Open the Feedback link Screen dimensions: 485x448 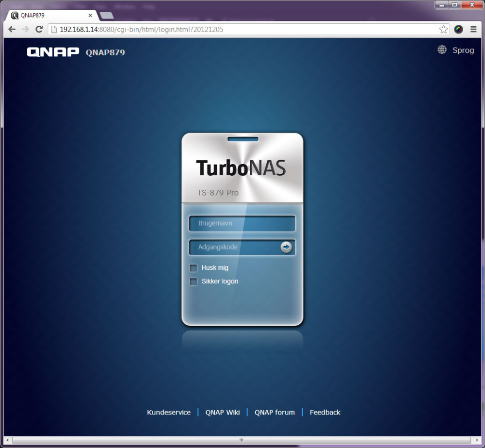point(325,413)
